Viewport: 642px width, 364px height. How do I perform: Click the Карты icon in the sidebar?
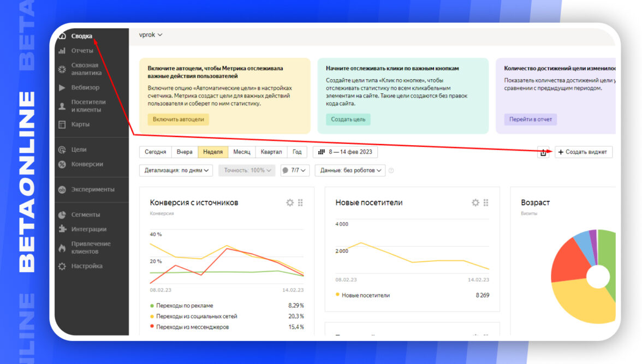click(x=62, y=124)
